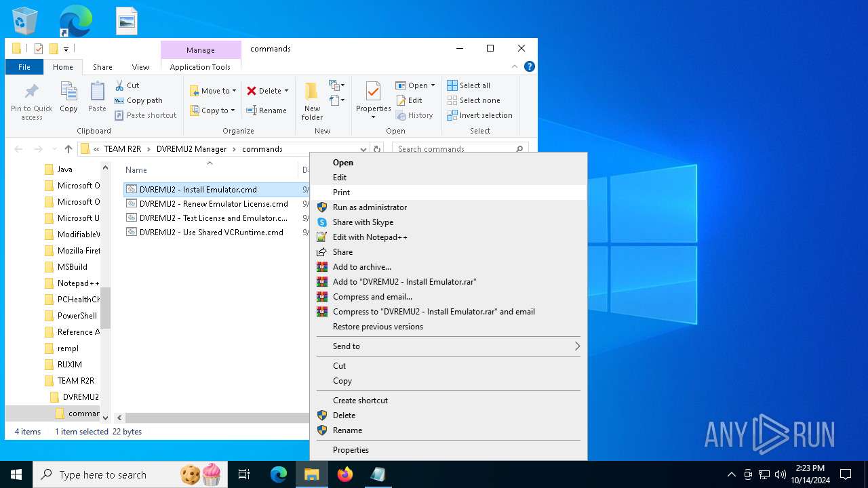Click the Cut scissors icon in ribbon
Image resolution: width=868 pixels, height=488 pixels.
[x=119, y=85]
